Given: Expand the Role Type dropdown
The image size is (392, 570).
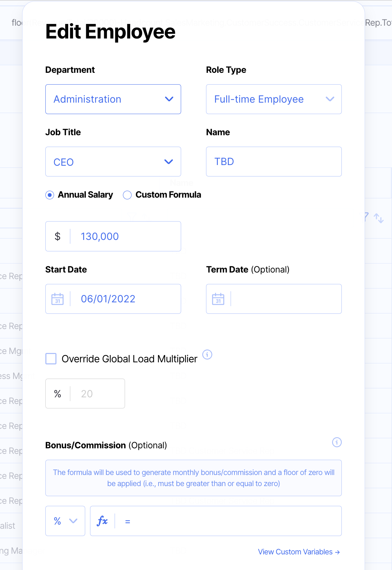Looking at the screenshot, I should coord(274,99).
